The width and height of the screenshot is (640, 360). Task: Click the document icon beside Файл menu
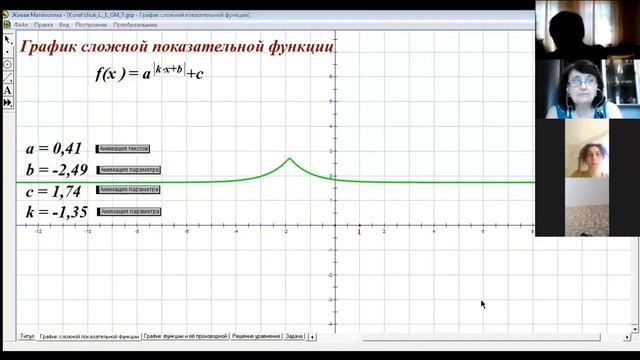click(7, 25)
